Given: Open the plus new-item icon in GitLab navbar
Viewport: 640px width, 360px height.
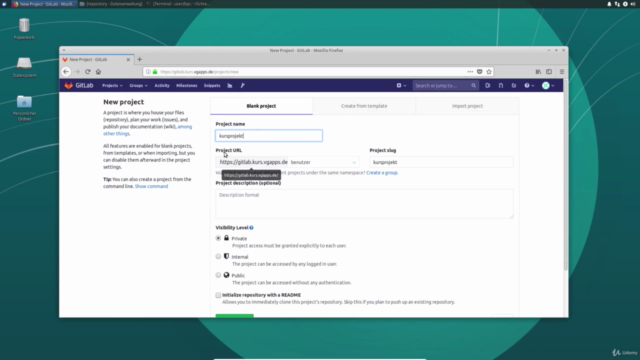Looking at the screenshot, I should tap(399, 86).
